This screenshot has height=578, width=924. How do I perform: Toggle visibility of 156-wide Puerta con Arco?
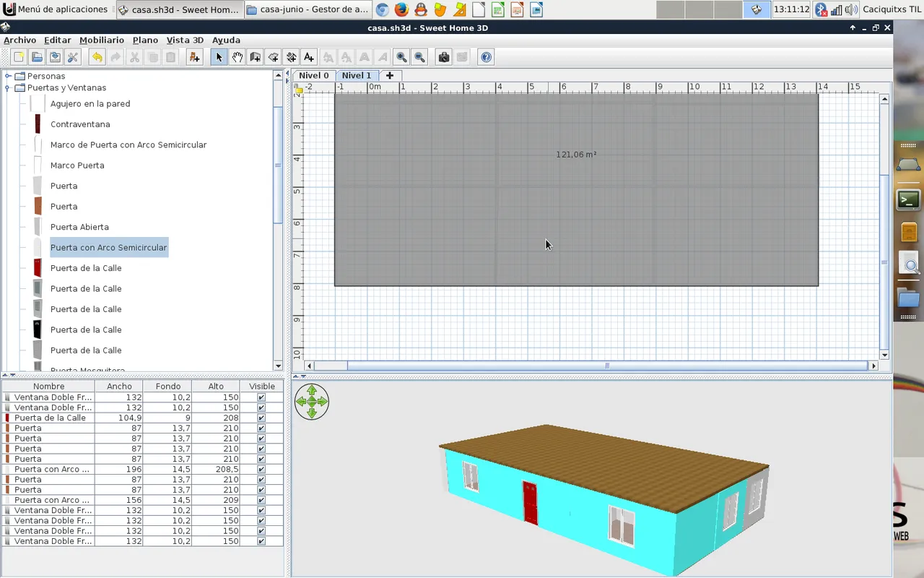[x=261, y=500]
